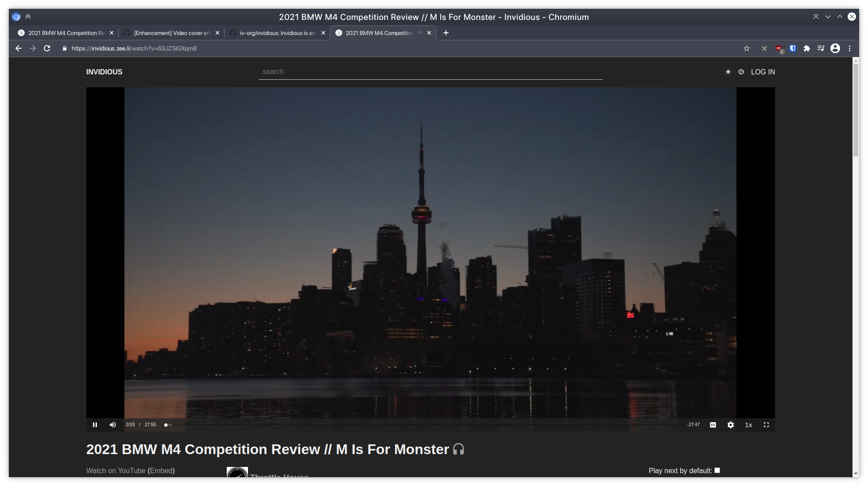The image size is (868, 486).
Task: Bookmark this page with star icon
Action: [x=747, y=48]
